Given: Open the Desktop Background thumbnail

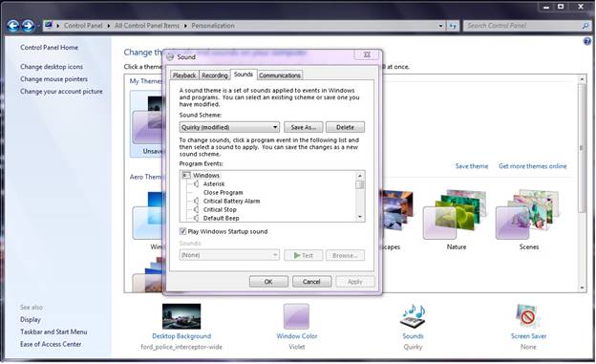Looking at the screenshot, I should click(181, 316).
